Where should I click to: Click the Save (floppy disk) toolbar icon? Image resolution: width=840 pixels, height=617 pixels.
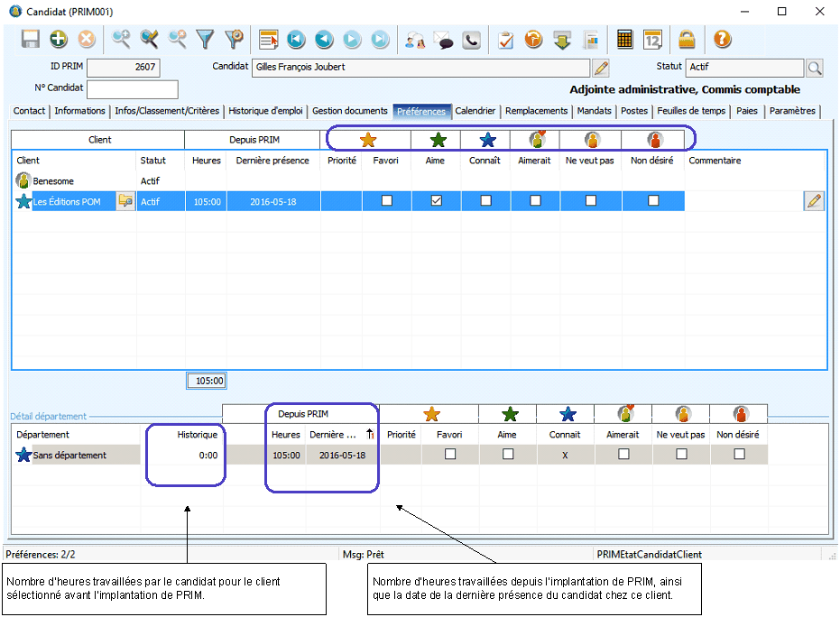point(31,40)
